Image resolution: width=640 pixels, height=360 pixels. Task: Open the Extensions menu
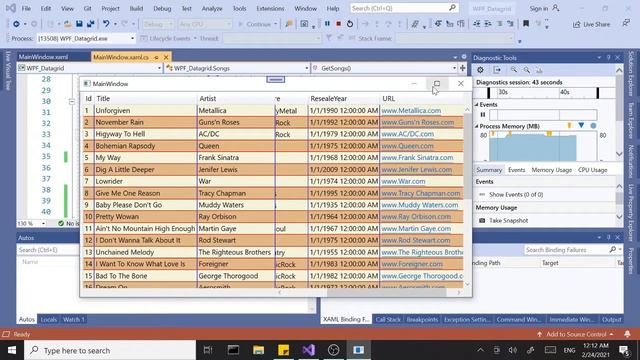pos(270,8)
